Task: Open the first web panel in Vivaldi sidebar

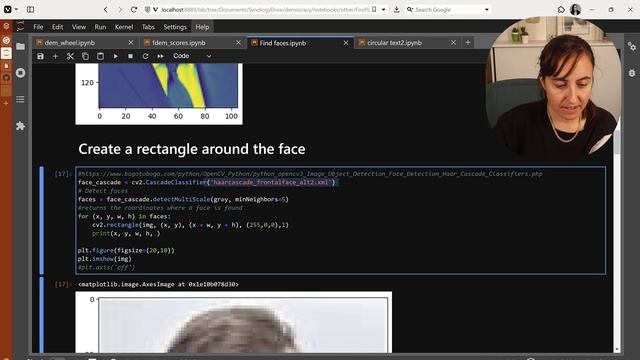Action: click(x=6, y=27)
